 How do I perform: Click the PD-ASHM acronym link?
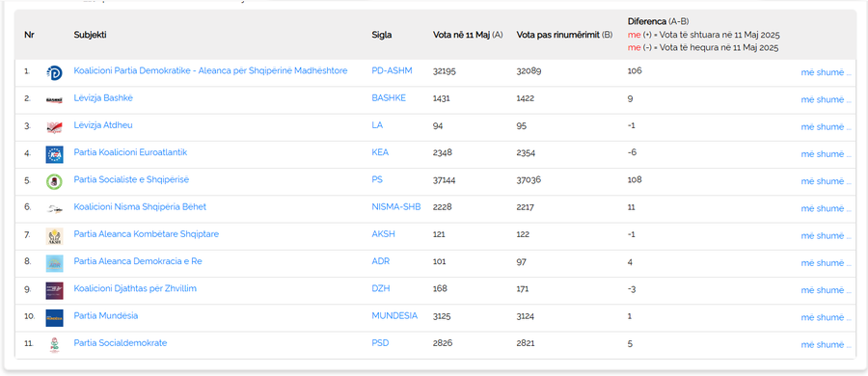tap(392, 71)
